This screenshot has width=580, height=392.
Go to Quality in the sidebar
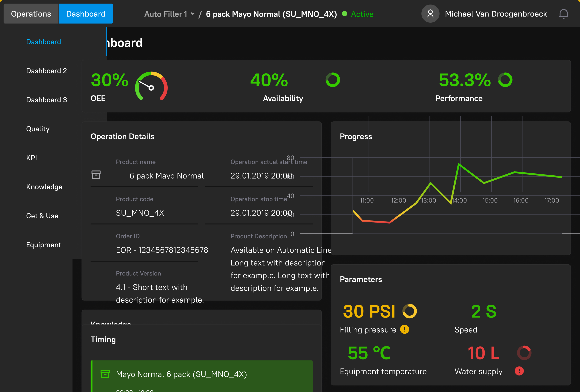[x=38, y=129]
